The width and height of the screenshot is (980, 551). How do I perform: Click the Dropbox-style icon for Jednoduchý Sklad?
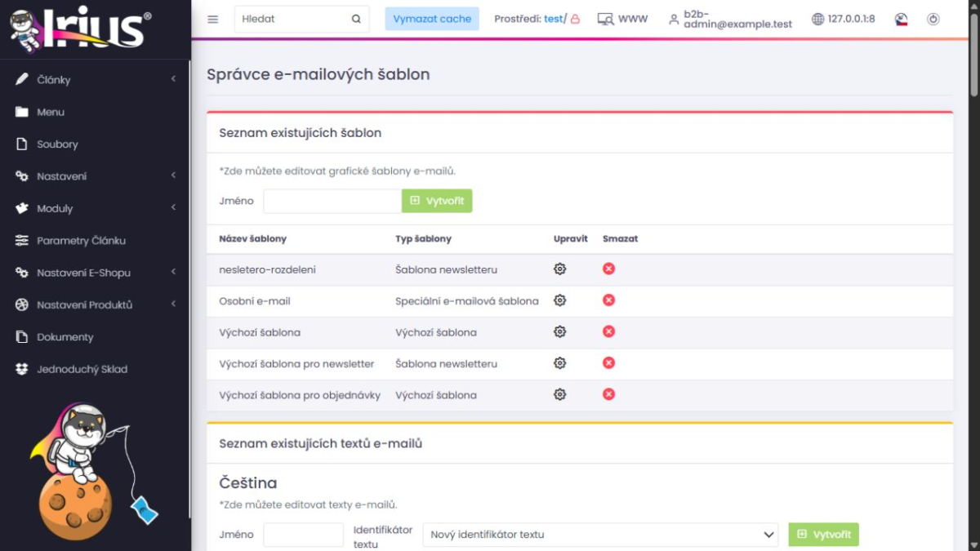point(22,369)
